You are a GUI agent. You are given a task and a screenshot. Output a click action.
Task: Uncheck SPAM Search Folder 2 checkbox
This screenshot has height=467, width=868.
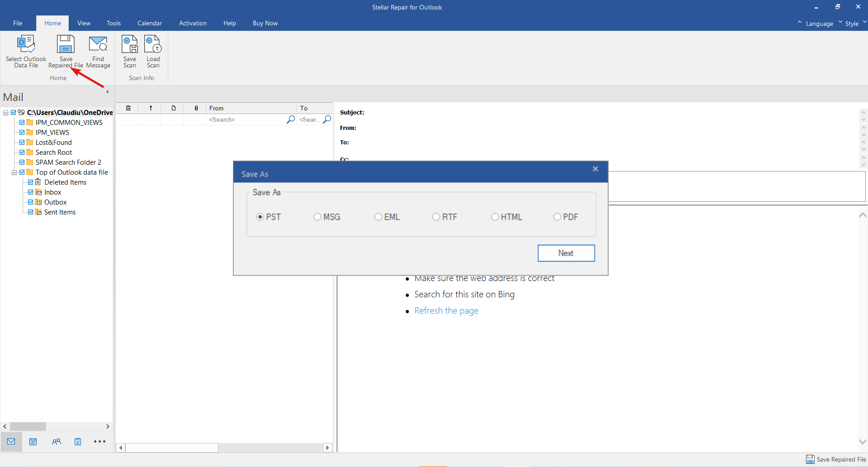coord(22,162)
